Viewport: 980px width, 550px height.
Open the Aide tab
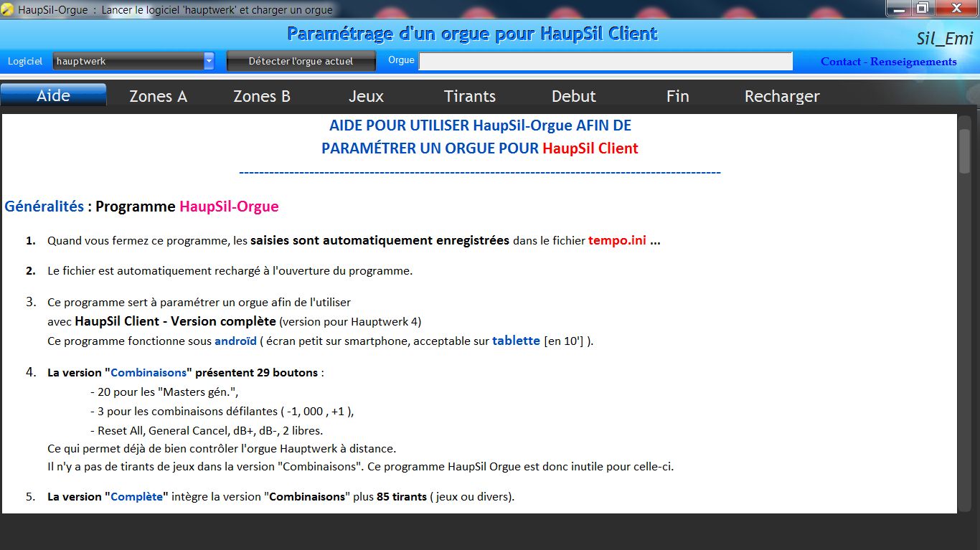[53, 95]
